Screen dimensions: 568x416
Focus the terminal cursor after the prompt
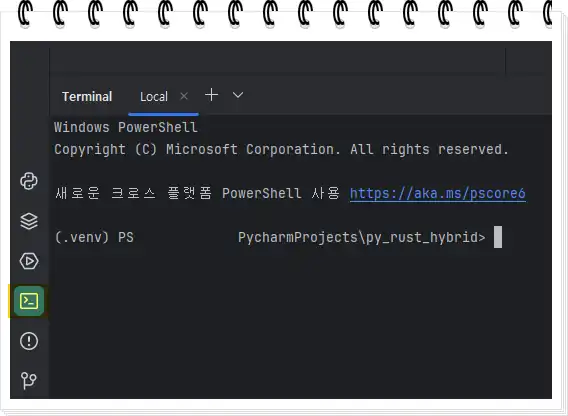coord(498,237)
